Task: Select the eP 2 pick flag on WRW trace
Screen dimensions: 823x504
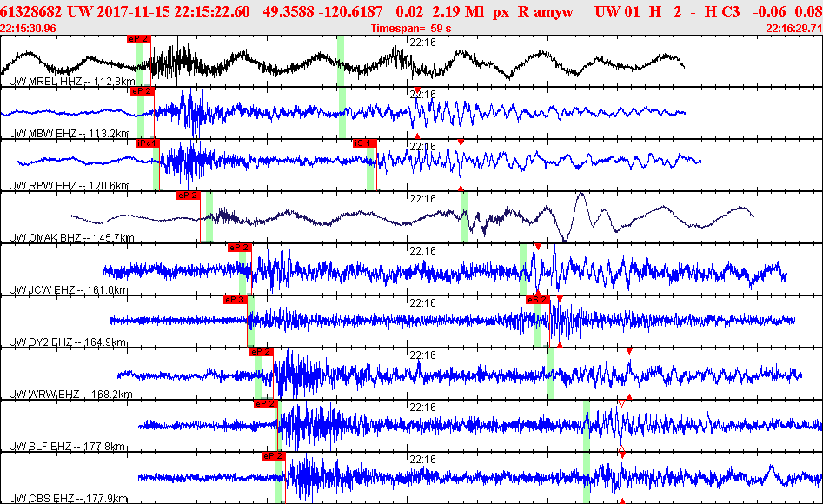Action: [x=262, y=352]
